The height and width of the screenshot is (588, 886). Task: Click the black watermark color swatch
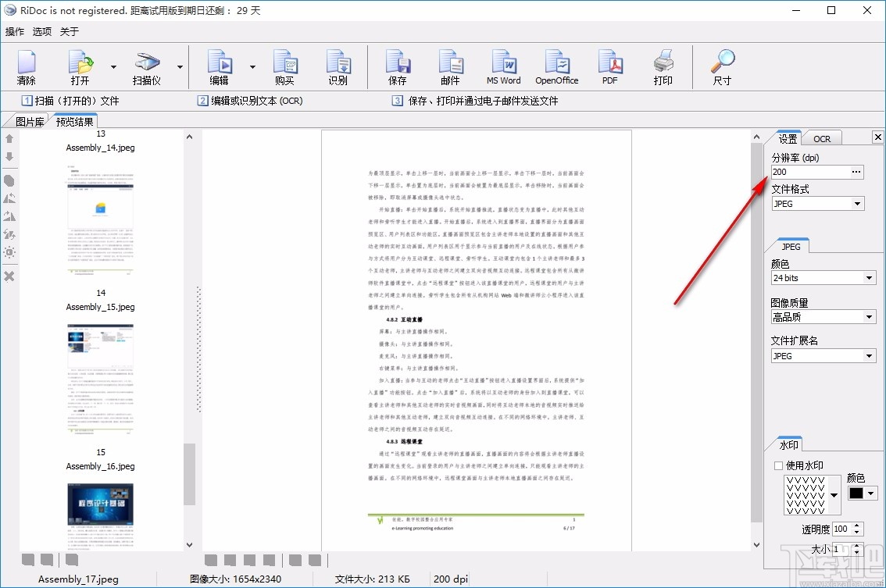(x=856, y=493)
